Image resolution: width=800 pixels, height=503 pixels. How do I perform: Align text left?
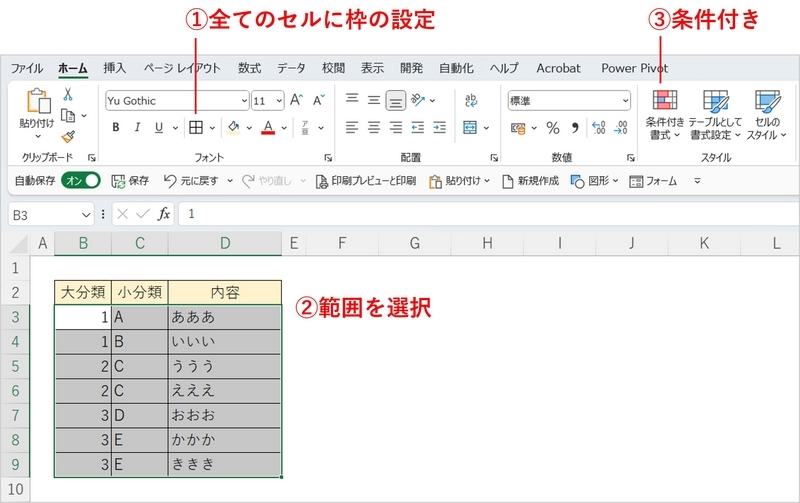click(x=352, y=127)
